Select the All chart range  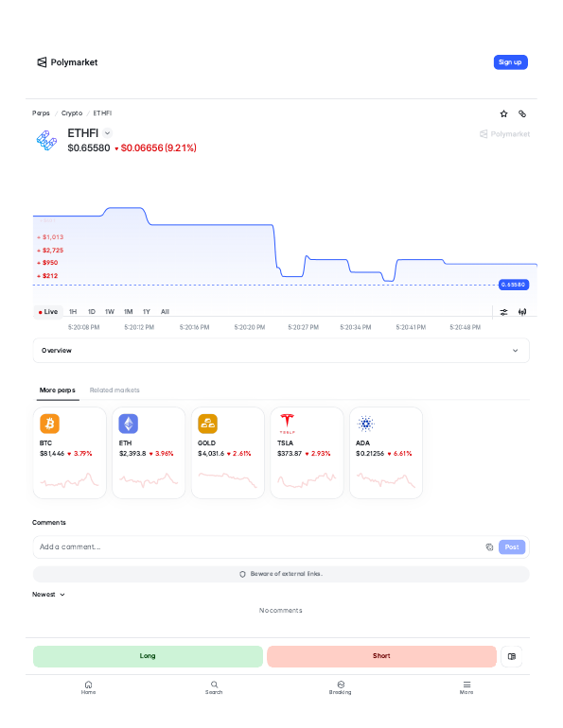(x=165, y=312)
